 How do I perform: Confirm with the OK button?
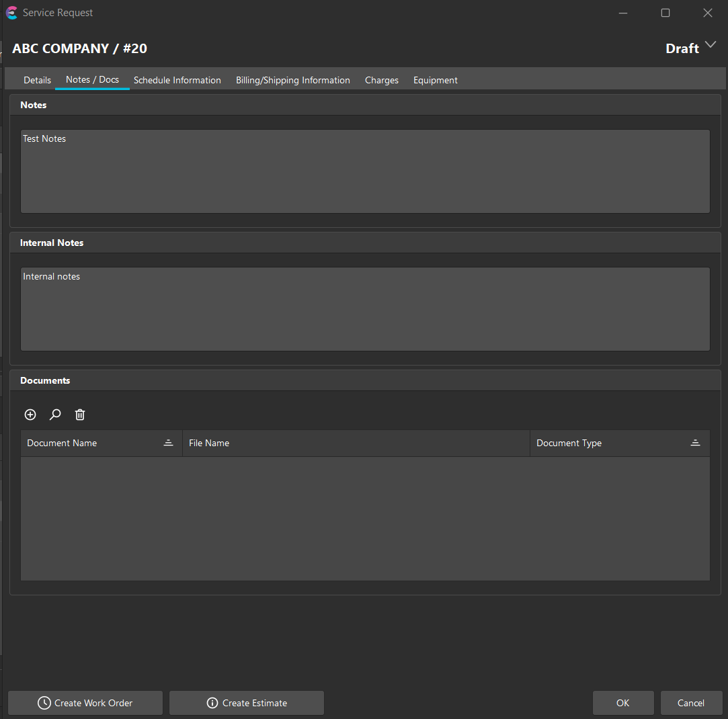pyautogui.click(x=622, y=703)
